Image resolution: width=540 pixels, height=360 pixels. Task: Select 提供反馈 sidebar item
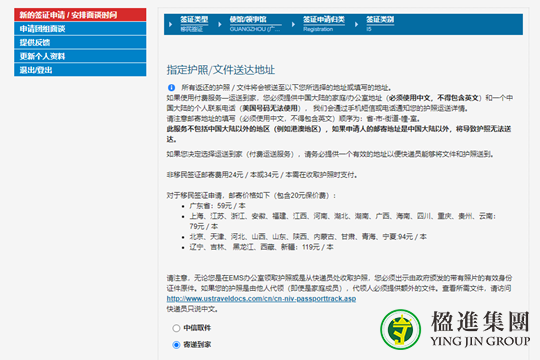(x=80, y=42)
